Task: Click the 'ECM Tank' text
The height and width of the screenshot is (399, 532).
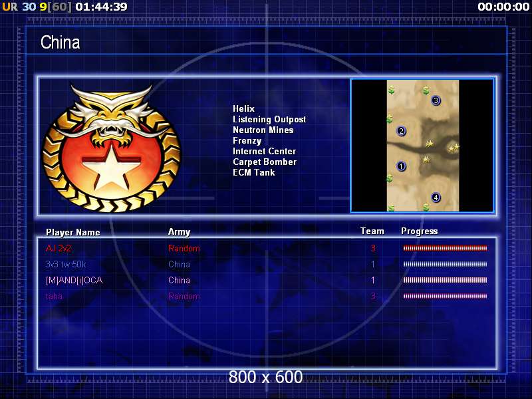Action: point(254,172)
